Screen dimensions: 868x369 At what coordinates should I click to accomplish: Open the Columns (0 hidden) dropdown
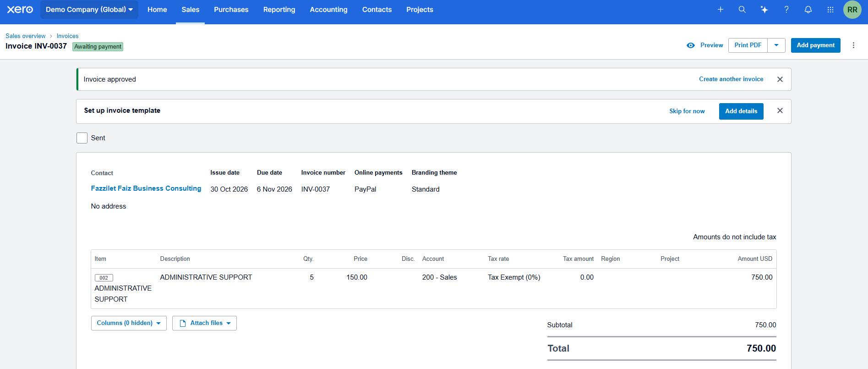pyautogui.click(x=129, y=323)
